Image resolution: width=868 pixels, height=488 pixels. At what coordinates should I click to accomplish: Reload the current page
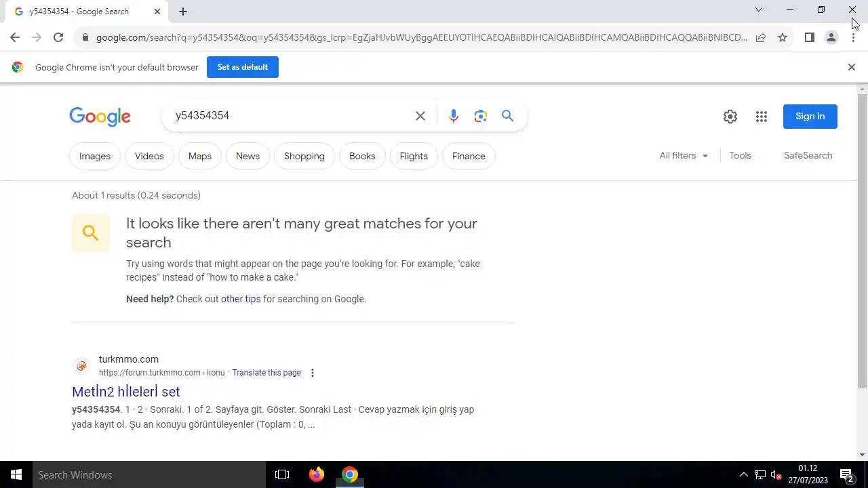pos(58,37)
